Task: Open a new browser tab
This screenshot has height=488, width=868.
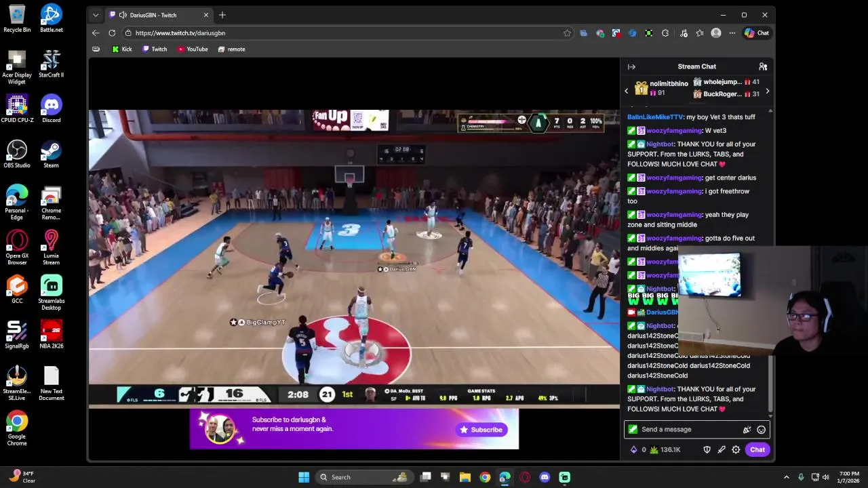Action: [x=222, y=15]
